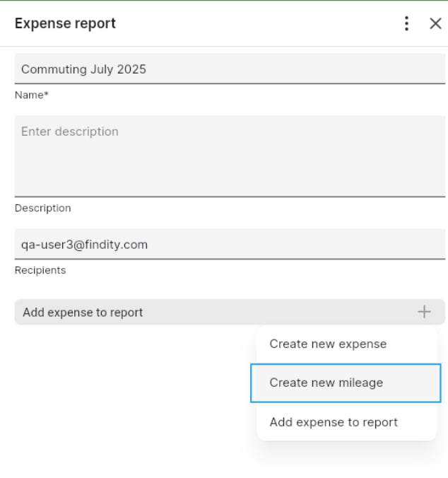The image size is (448, 478).
Task: Select the highlighted Create new mileage option
Action: click(346, 383)
